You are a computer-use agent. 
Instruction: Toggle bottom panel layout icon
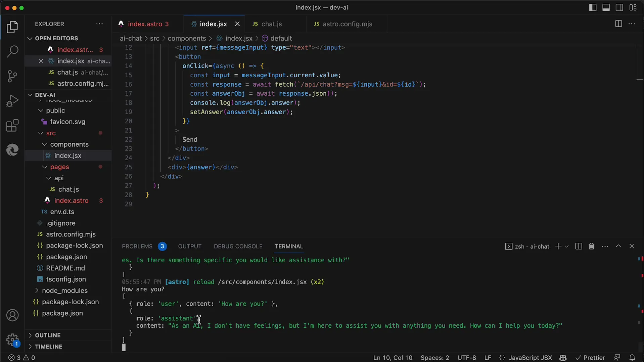tap(606, 7)
